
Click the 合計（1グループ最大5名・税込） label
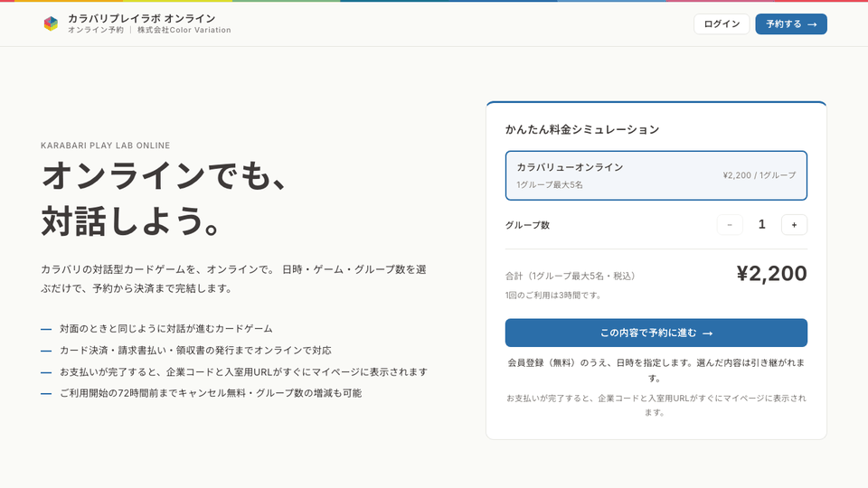(x=571, y=277)
